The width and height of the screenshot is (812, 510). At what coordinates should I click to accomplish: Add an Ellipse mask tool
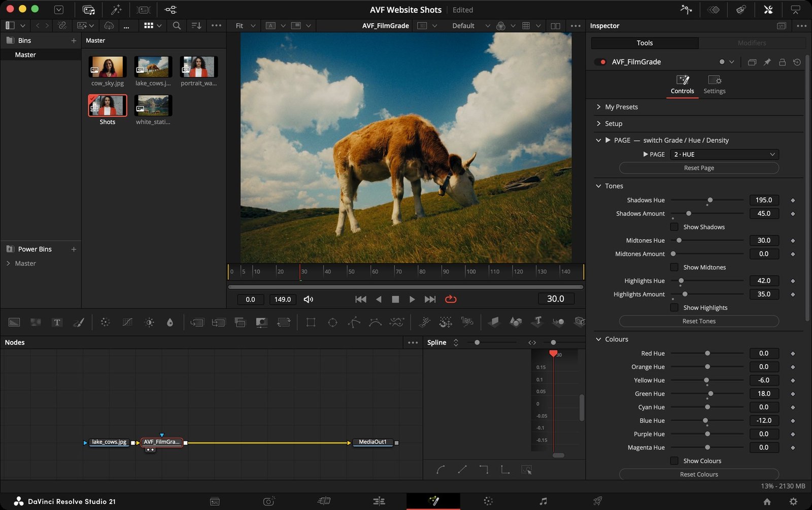(x=332, y=322)
